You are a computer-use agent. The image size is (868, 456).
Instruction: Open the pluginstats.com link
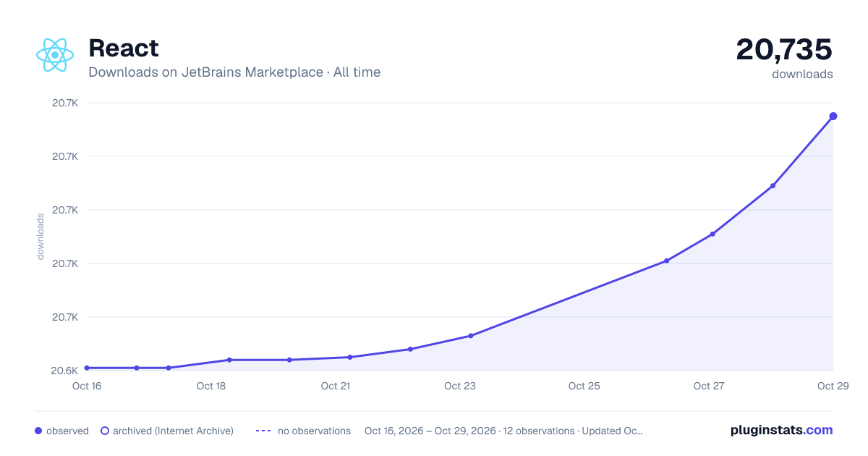pyautogui.click(x=781, y=430)
